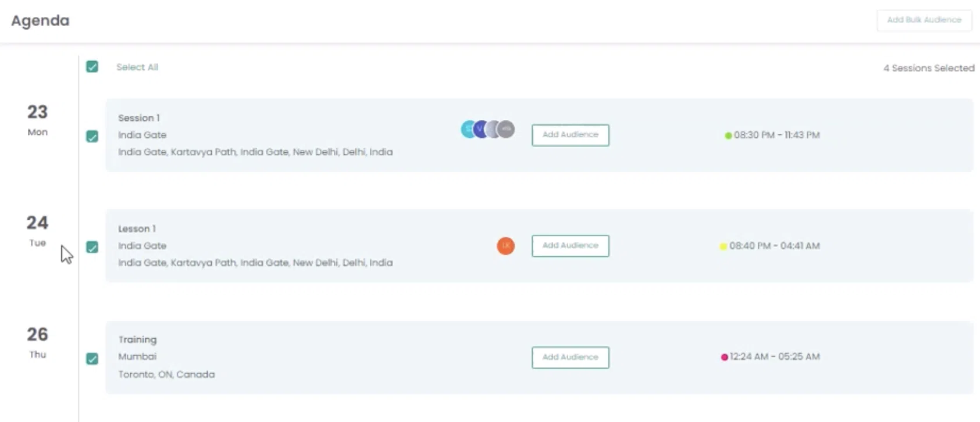Open the Session 1 title

pyautogui.click(x=138, y=118)
